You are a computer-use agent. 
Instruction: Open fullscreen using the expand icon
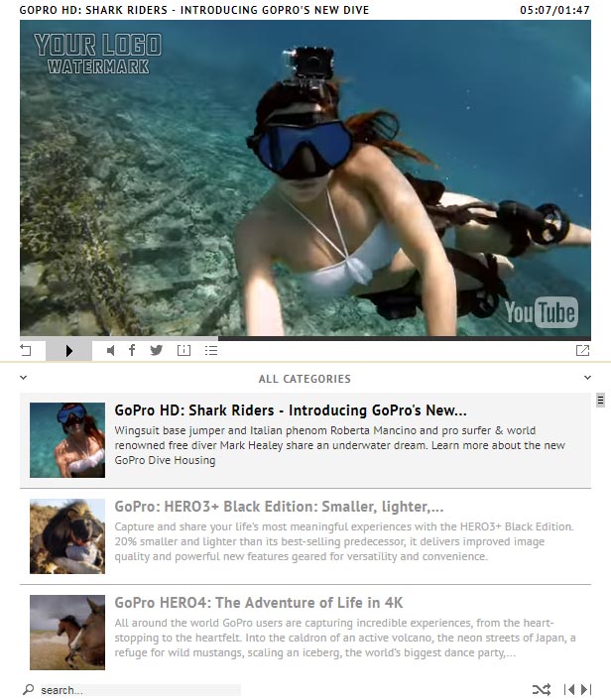pyautogui.click(x=582, y=350)
